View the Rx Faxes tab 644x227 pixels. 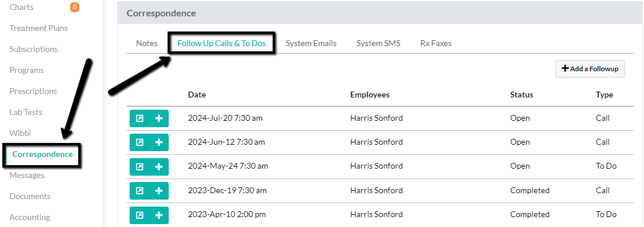tap(436, 44)
